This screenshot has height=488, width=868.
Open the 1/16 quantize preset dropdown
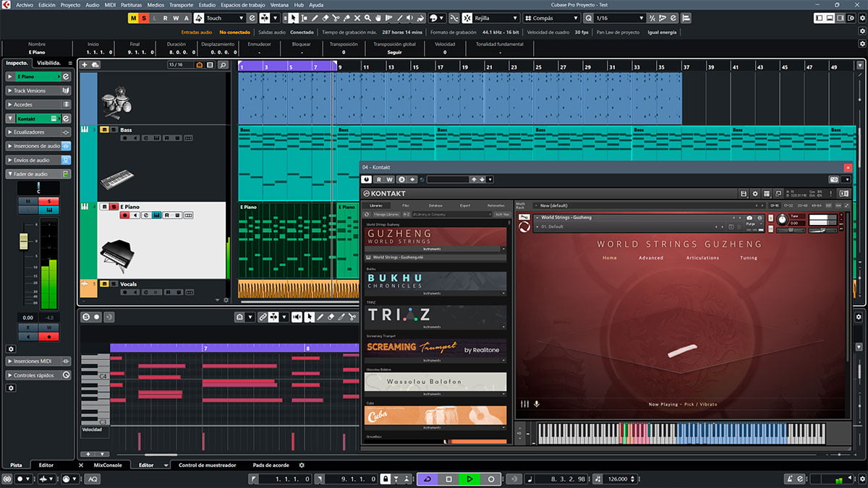point(618,17)
